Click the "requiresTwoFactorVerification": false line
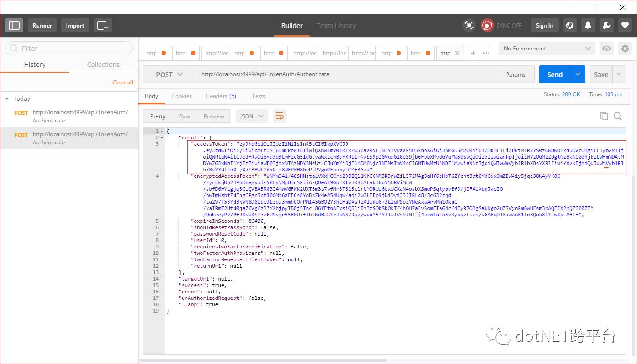Image resolution: width=637 pixels, height=364 pixels. pos(250,247)
